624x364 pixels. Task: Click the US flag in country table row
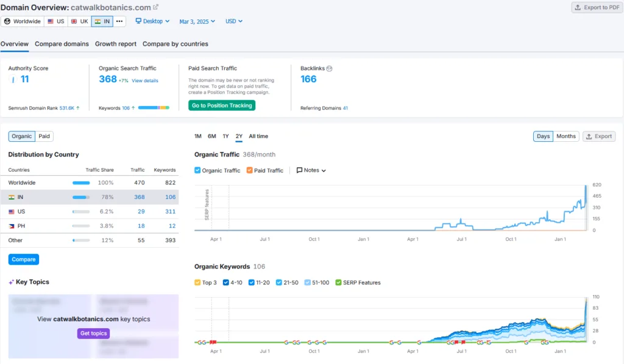click(12, 212)
